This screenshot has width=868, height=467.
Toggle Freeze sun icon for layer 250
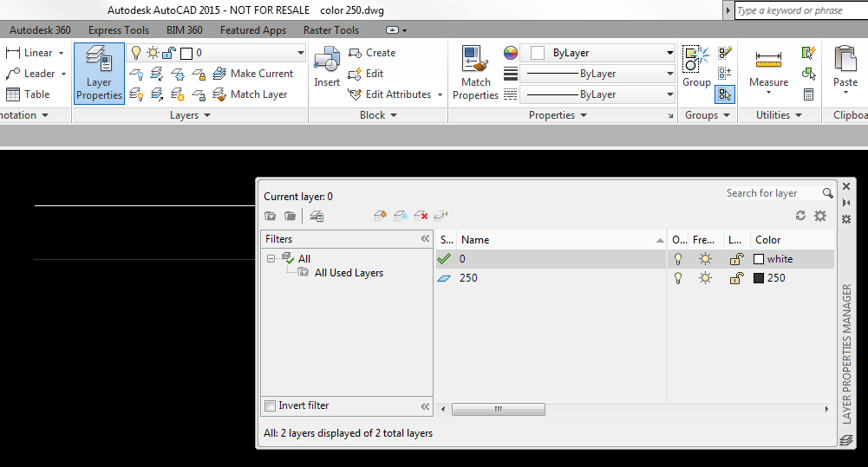(x=705, y=278)
